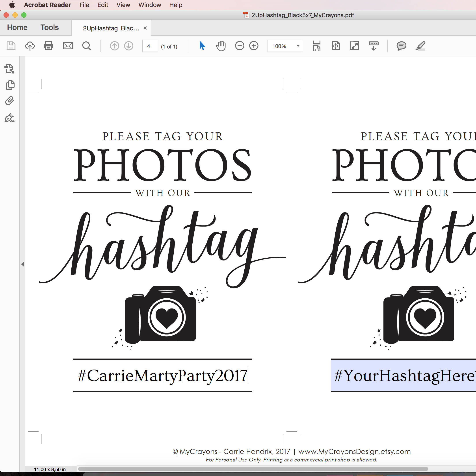Open the View menu

(123, 5)
